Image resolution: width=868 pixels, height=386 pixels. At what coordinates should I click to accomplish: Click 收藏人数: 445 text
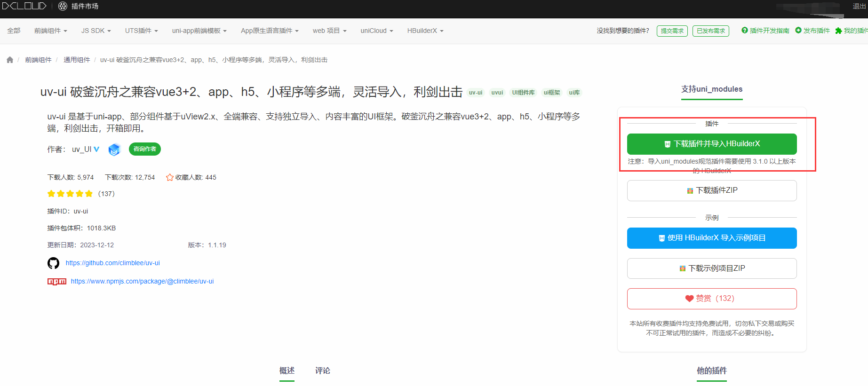(196, 177)
